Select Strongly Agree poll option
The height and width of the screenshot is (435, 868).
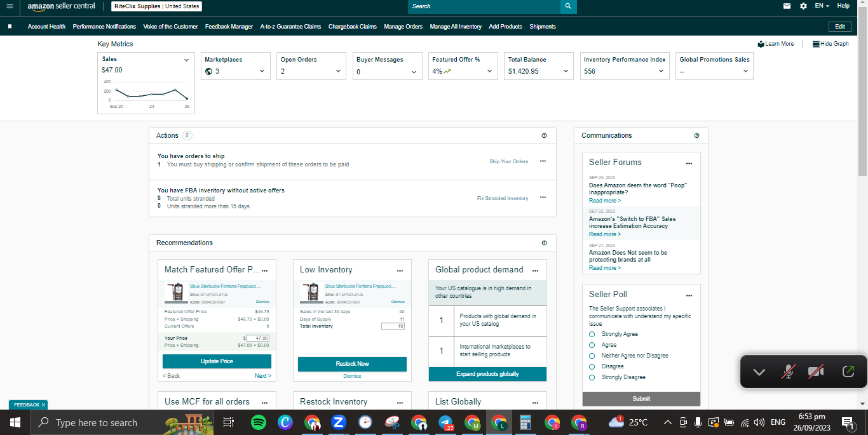click(x=592, y=334)
